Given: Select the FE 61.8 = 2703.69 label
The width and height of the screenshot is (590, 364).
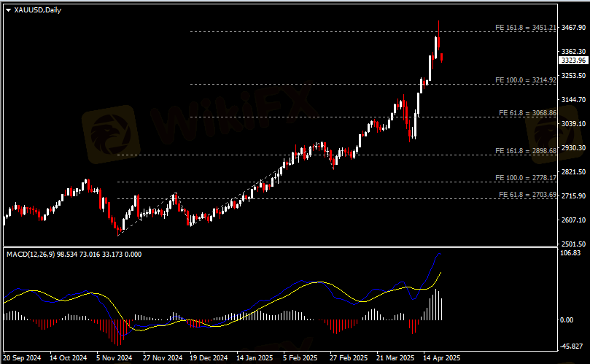Looking at the screenshot, I should click(x=527, y=195).
